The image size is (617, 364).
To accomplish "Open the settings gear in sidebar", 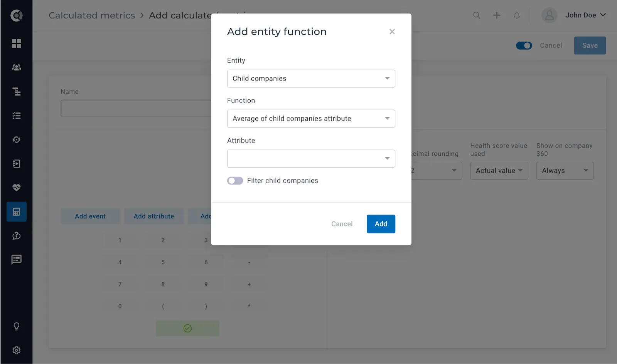I will click(x=16, y=350).
